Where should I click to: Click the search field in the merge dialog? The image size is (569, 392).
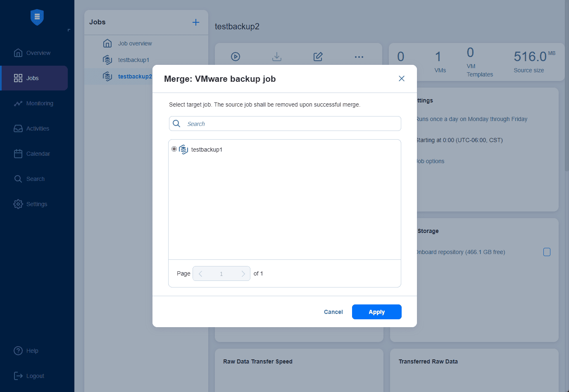click(285, 124)
